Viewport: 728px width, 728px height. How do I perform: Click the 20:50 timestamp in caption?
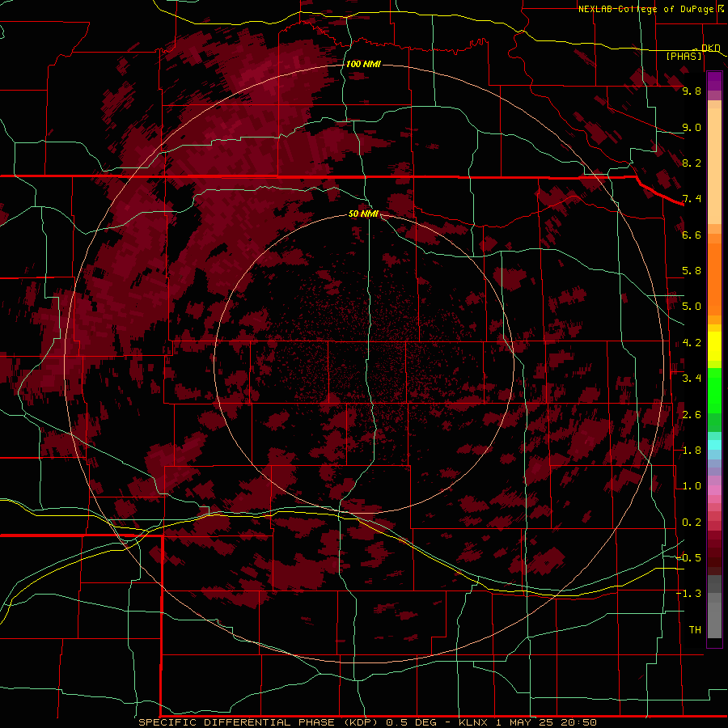(x=578, y=722)
